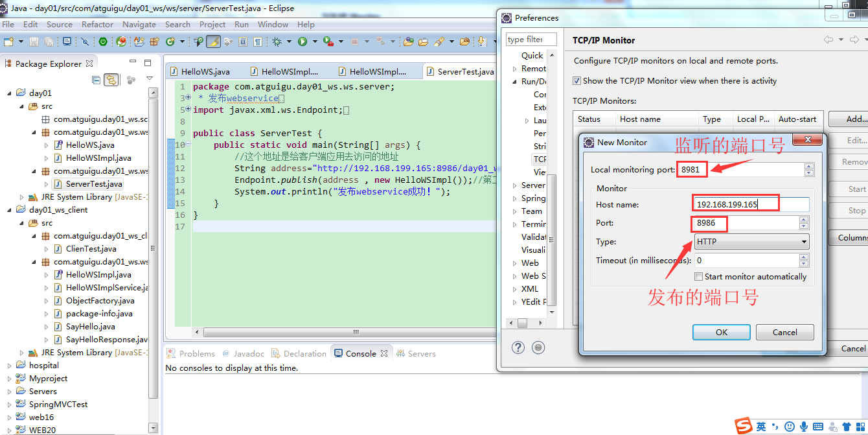This screenshot has width=868, height=435.
Task: Open the Refactor menu
Action: coord(97,24)
